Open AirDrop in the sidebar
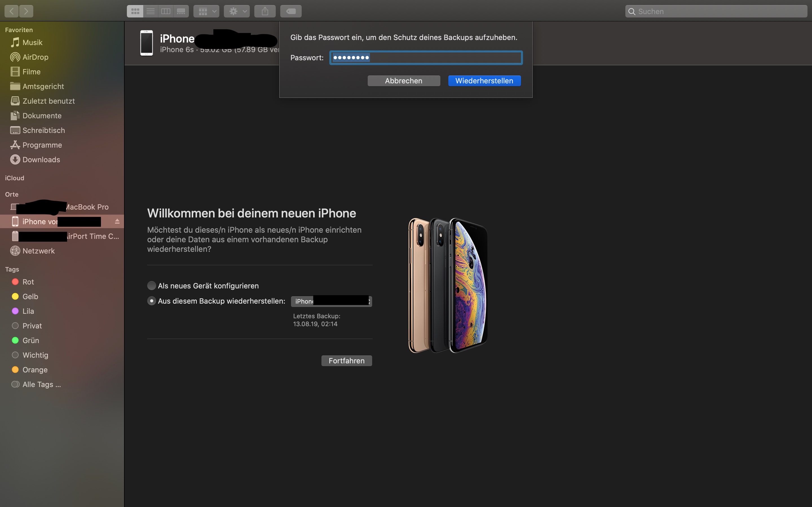 click(35, 57)
